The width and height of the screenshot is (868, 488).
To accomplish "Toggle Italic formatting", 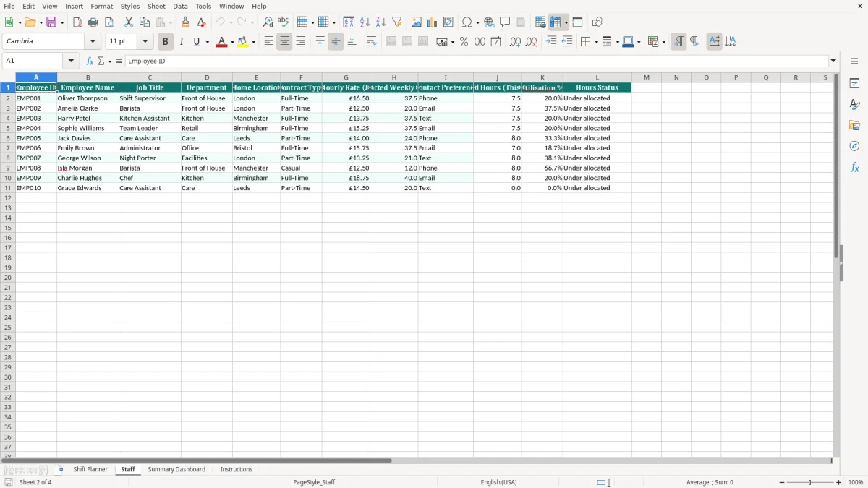I will (182, 42).
